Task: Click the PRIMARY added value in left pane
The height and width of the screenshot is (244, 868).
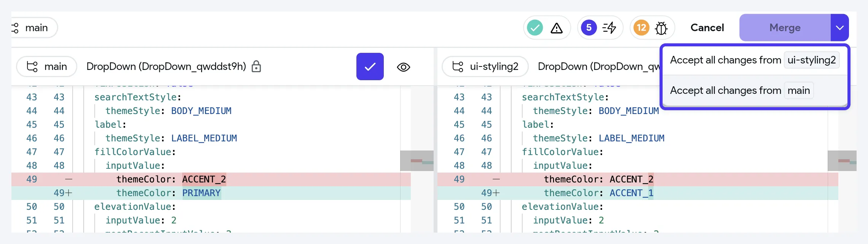Action: (x=202, y=193)
